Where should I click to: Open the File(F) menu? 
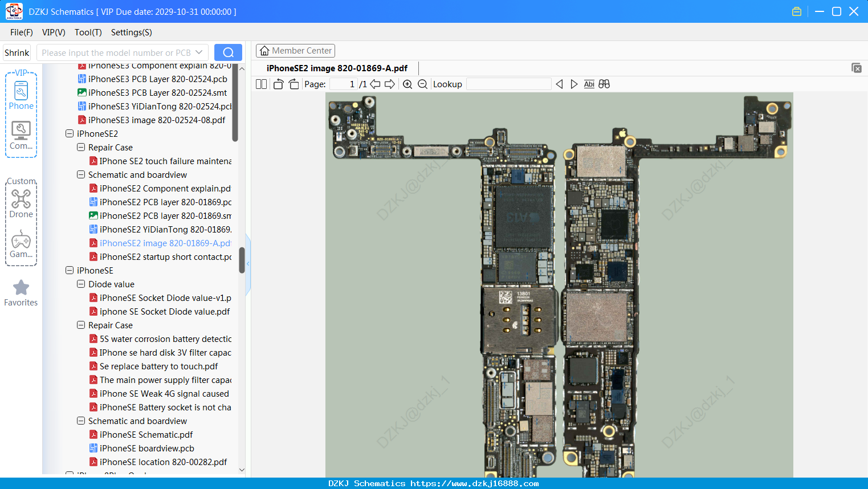click(22, 32)
